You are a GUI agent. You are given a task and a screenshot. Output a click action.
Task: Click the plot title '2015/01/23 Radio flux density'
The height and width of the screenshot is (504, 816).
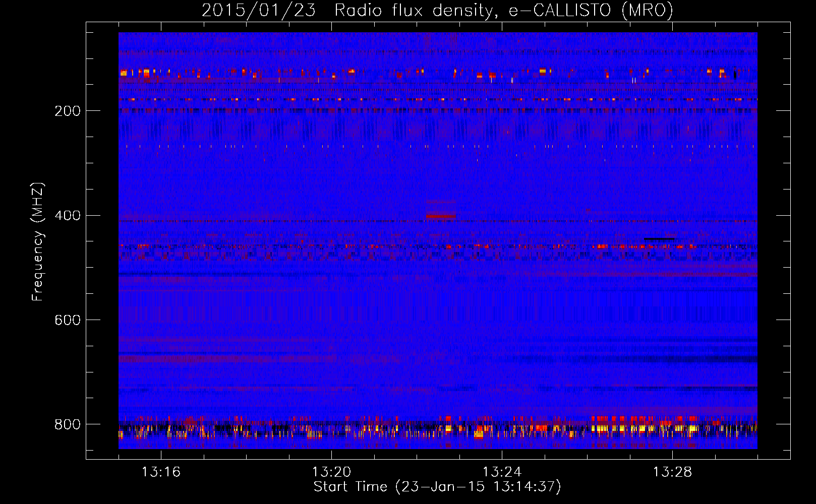[x=347, y=10]
